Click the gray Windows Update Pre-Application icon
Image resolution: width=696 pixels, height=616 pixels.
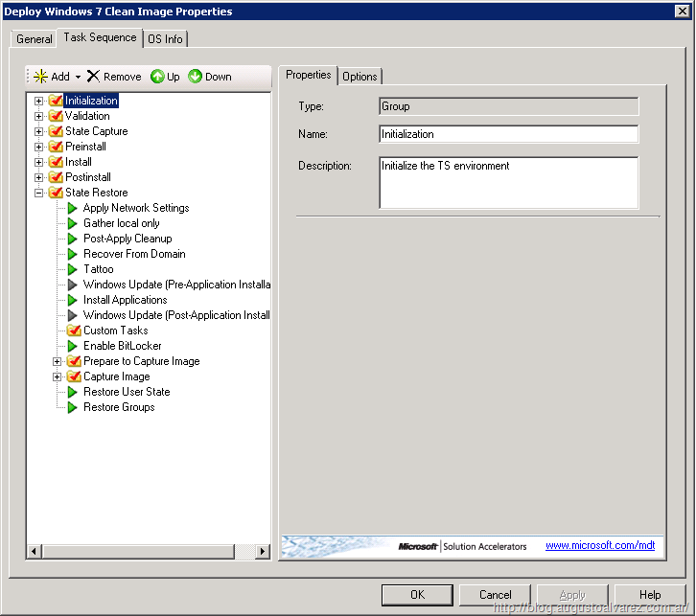(x=73, y=285)
